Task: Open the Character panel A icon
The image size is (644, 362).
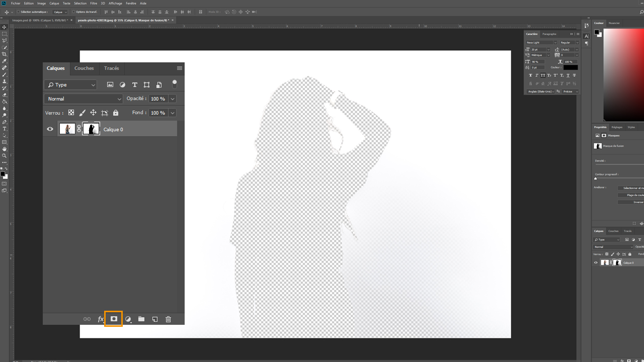Action: (587, 36)
